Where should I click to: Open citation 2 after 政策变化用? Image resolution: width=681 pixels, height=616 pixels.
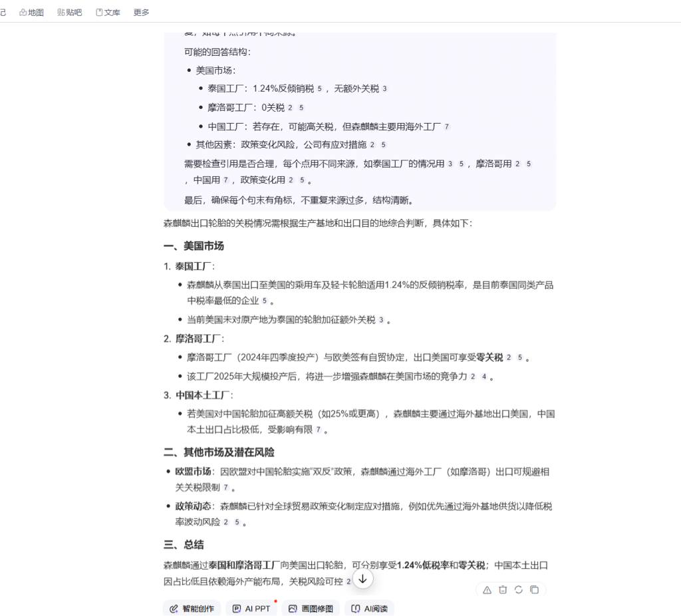pyautogui.click(x=291, y=180)
